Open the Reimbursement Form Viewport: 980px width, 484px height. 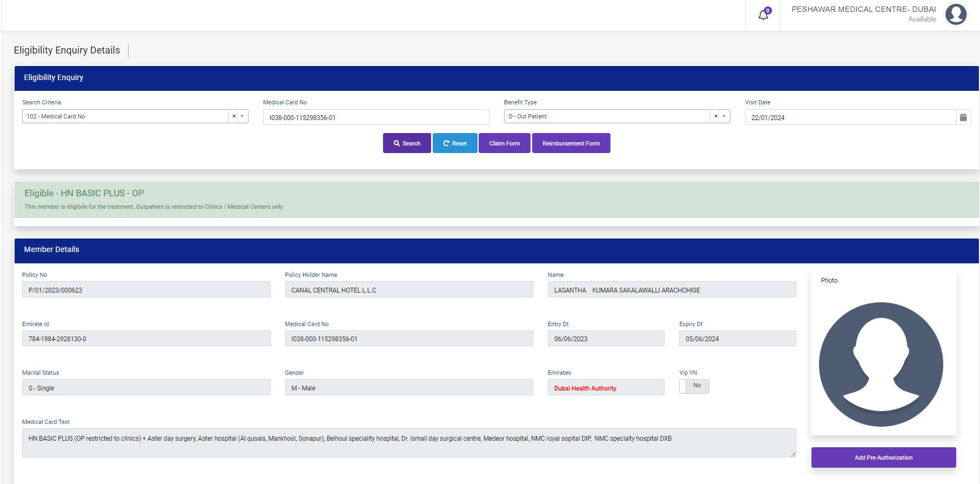coord(571,143)
